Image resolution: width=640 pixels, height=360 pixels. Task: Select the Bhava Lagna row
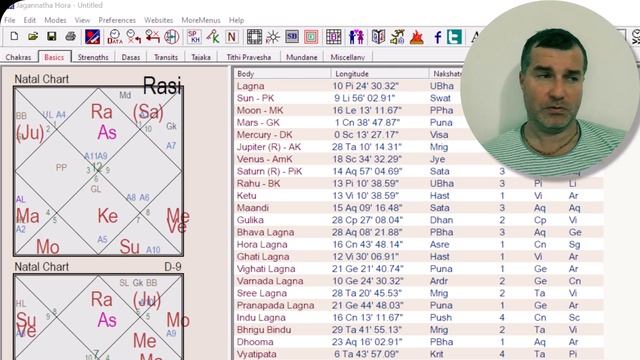click(x=419, y=232)
